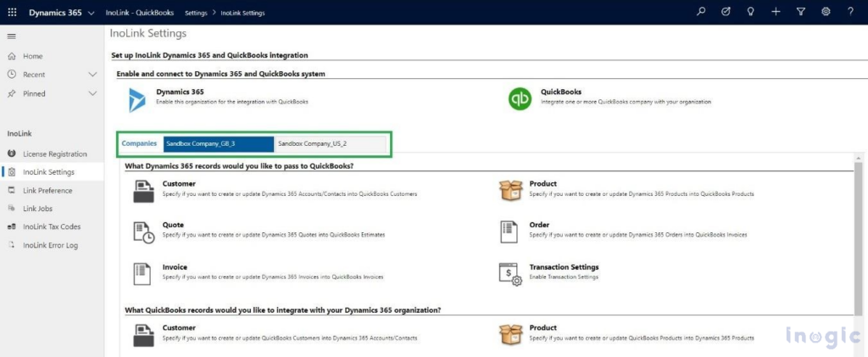Click the Product box icon under Dynamics 365 records

click(x=510, y=190)
